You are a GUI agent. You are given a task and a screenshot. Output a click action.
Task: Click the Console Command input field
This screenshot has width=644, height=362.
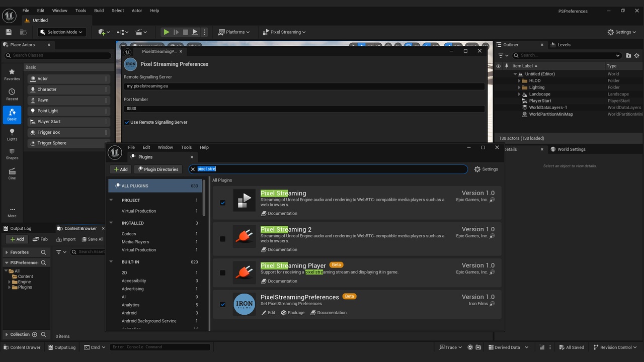159,347
